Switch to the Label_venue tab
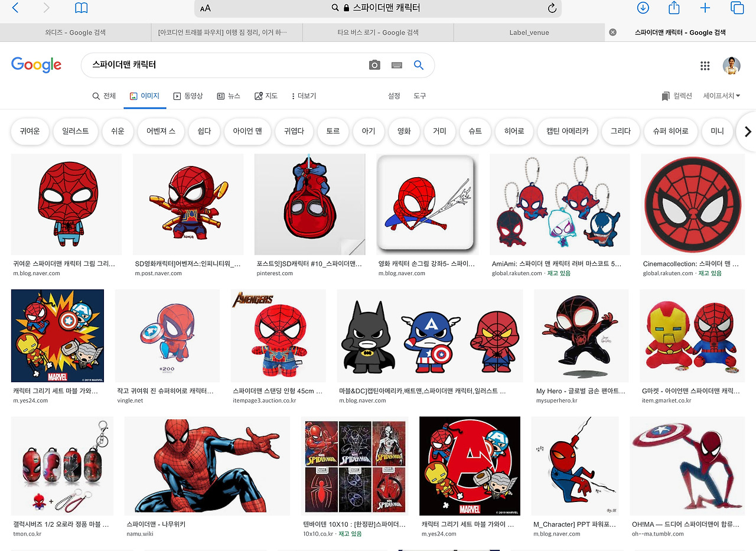Viewport: 756px width, 551px height. [529, 32]
